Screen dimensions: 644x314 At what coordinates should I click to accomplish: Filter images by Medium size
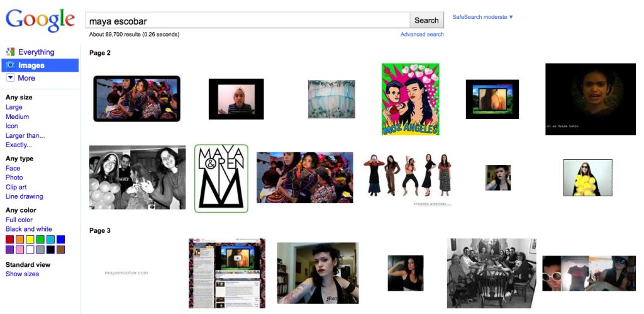tap(17, 116)
